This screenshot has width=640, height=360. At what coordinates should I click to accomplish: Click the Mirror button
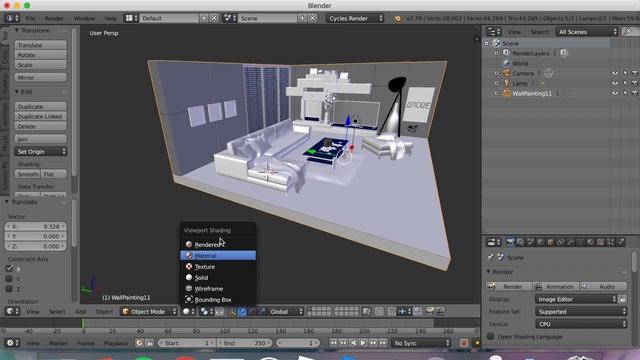point(40,77)
